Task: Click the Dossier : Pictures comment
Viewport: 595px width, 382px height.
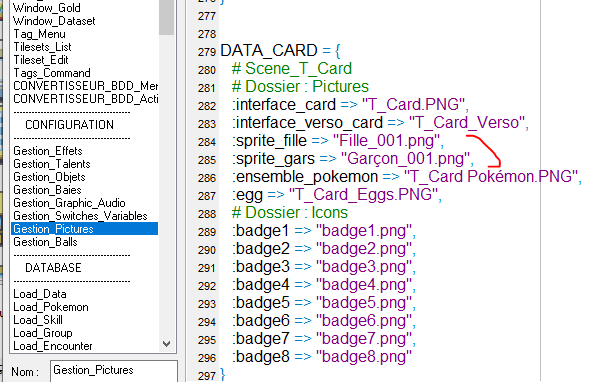Action: [300, 86]
